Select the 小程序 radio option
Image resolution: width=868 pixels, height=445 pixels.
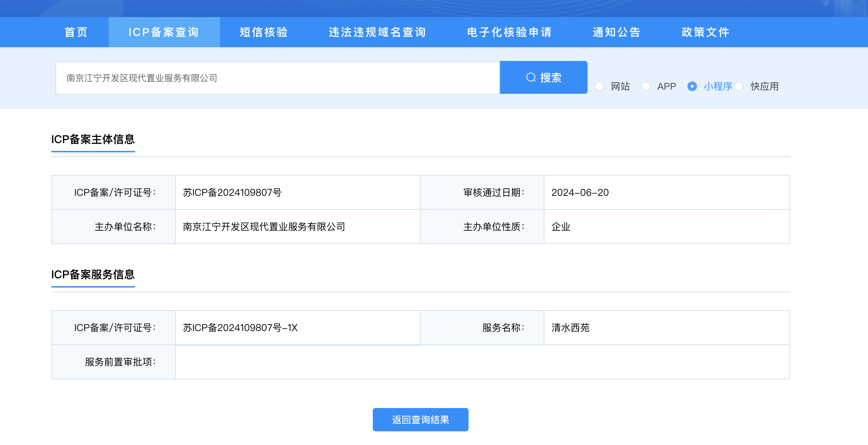pos(692,86)
